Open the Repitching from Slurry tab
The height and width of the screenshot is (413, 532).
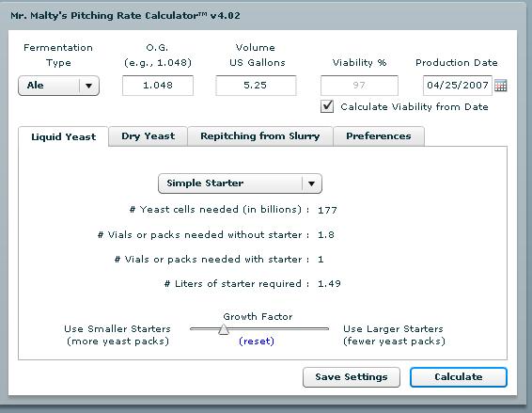260,136
